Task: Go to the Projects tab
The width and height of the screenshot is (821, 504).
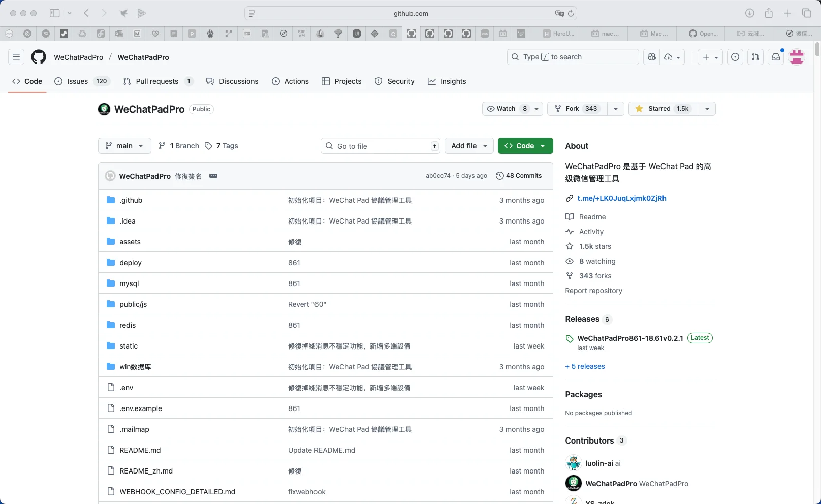Action: (x=341, y=81)
